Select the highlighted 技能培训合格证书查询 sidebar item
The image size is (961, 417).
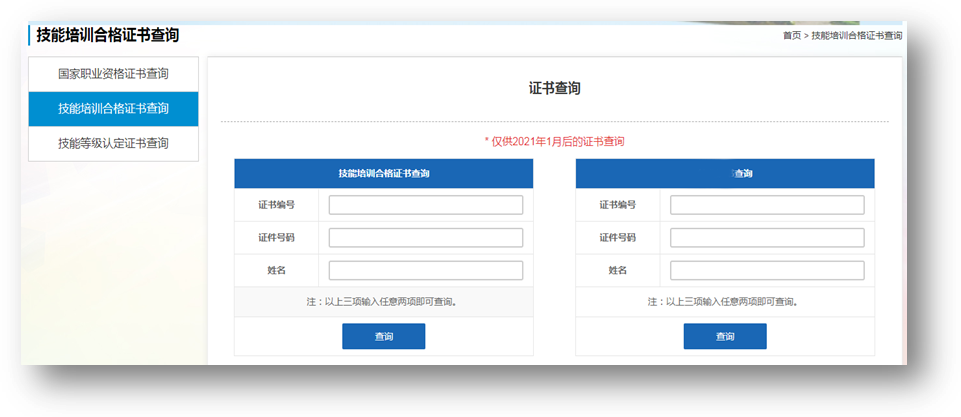pyautogui.click(x=113, y=109)
